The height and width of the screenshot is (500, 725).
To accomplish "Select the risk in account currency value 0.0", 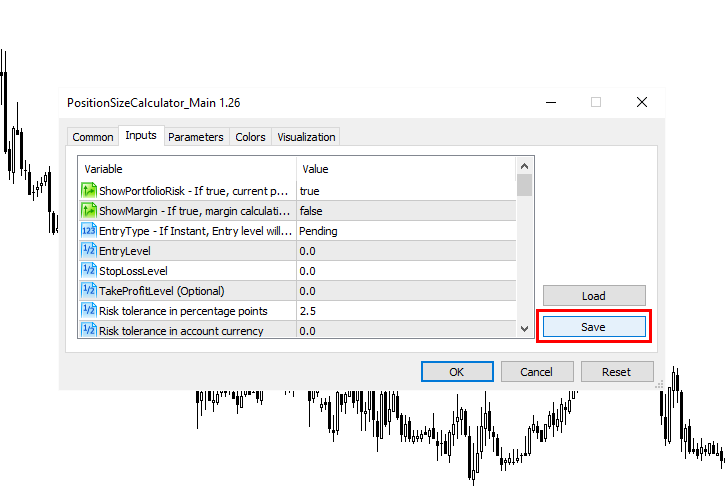I will tap(307, 331).
